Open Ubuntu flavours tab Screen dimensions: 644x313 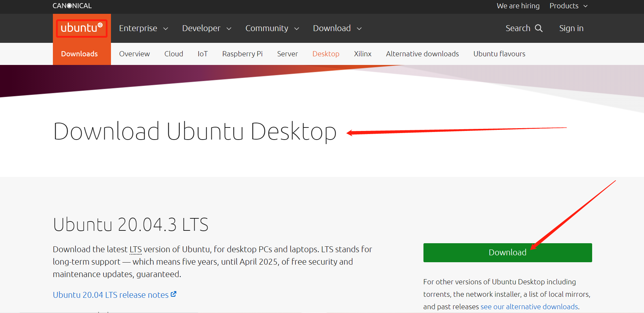(x=499, y=54)
